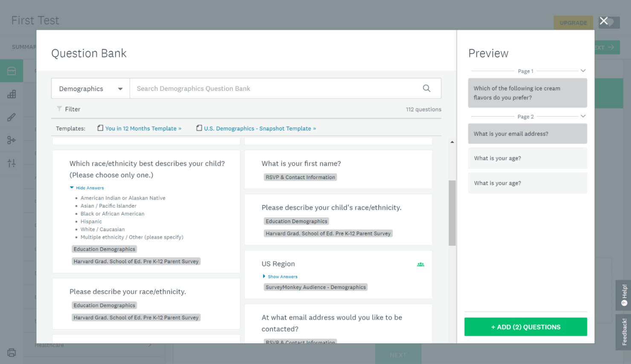Image resolution: width=631 pixels, height=364 pixels.
Task: Hide Answers for child race/ethnicity question
Action: click(87, 188)
